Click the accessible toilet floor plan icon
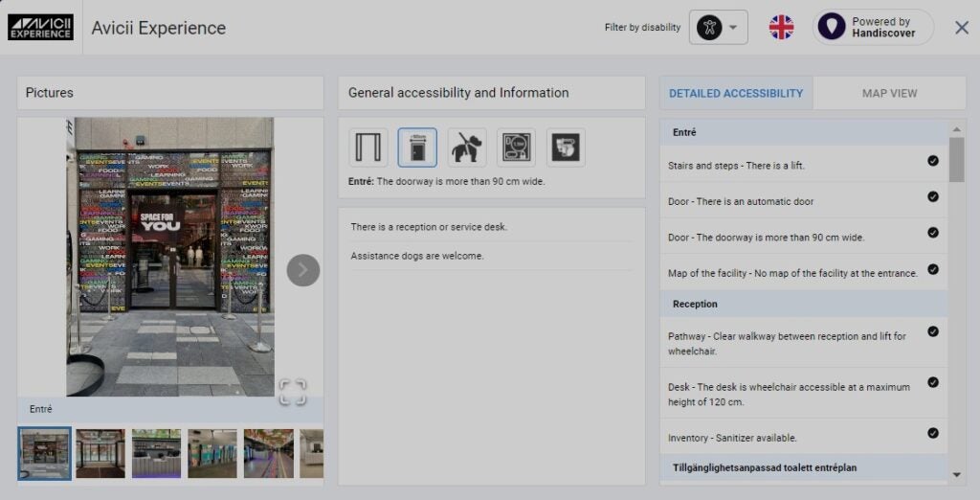The height and width of the screenshot is (500, 980). [x=517, y=148]
